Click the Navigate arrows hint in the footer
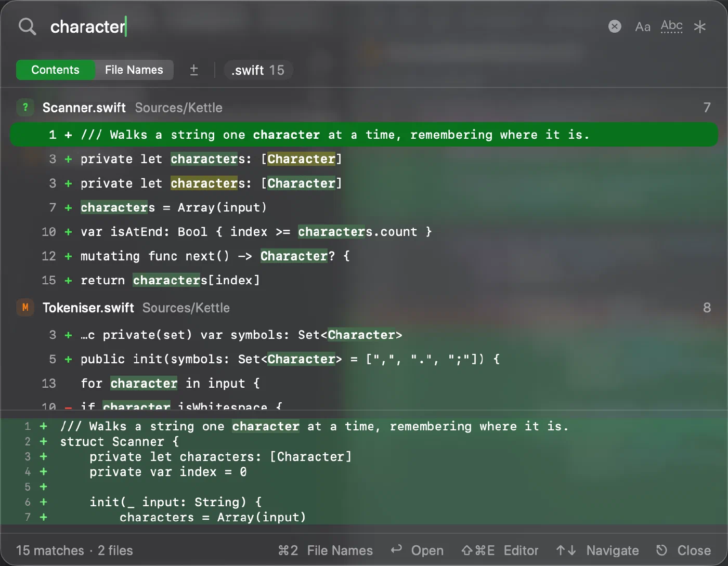Screen dimensions: 728x566 (597, 550)
